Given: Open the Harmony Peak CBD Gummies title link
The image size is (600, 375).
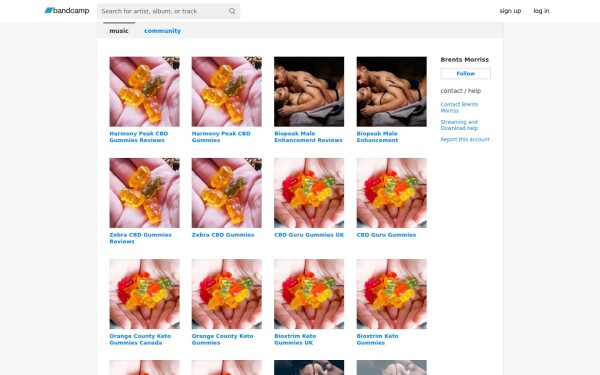Looking at the screenshot, I should [221, 137].
